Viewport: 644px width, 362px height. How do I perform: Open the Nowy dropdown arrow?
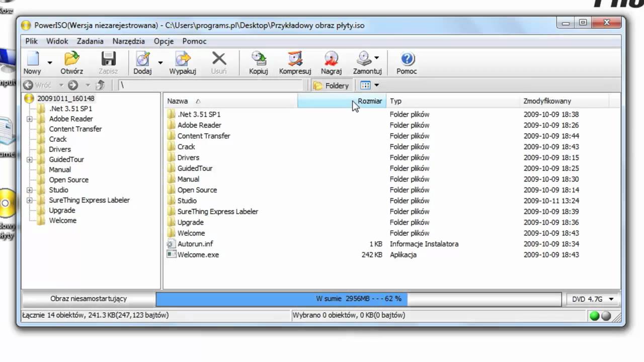tap(50, 63)
